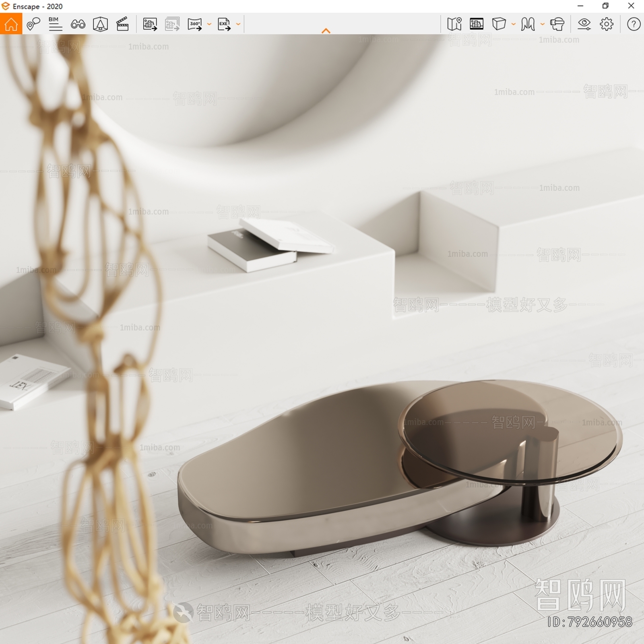Enable virtual reality headset mode

557,24
